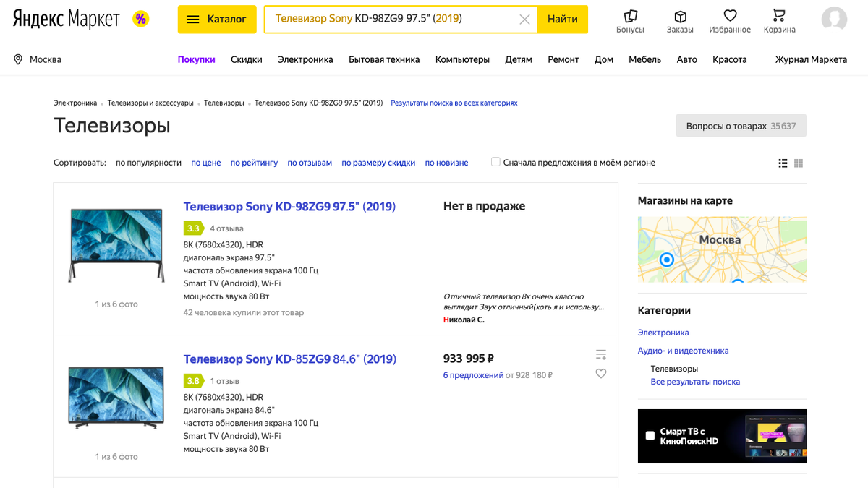Open Избранное favorites heart icon
The height and width of the screenshot is (488, 868).
coord(730,21)
